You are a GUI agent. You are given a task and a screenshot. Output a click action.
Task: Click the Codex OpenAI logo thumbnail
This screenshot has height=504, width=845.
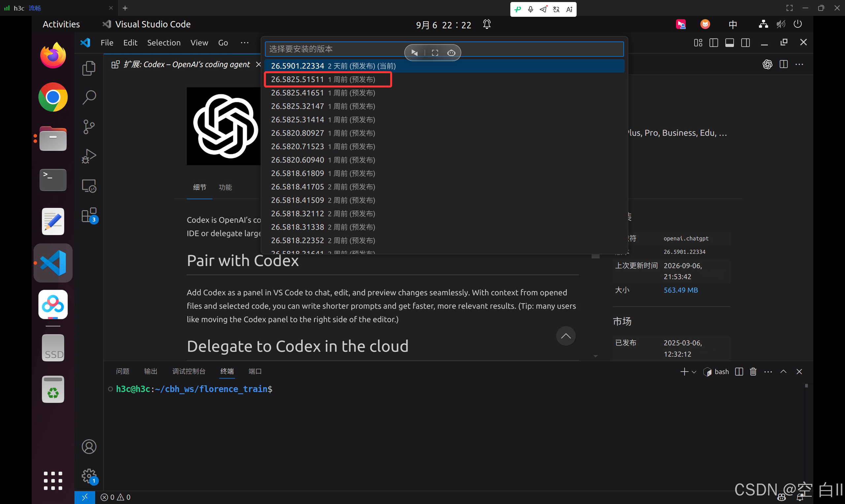coord(224,126)
